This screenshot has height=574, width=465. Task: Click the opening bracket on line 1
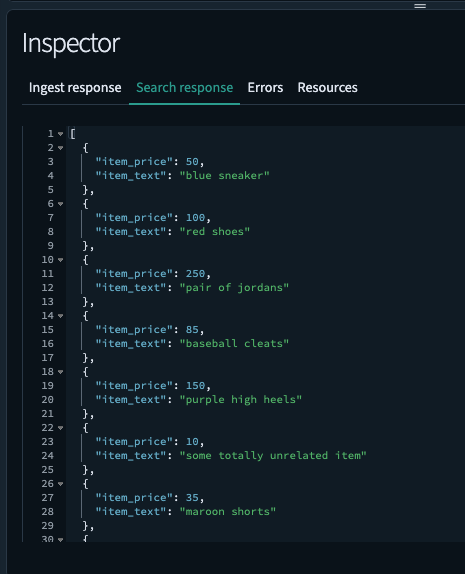72,134
